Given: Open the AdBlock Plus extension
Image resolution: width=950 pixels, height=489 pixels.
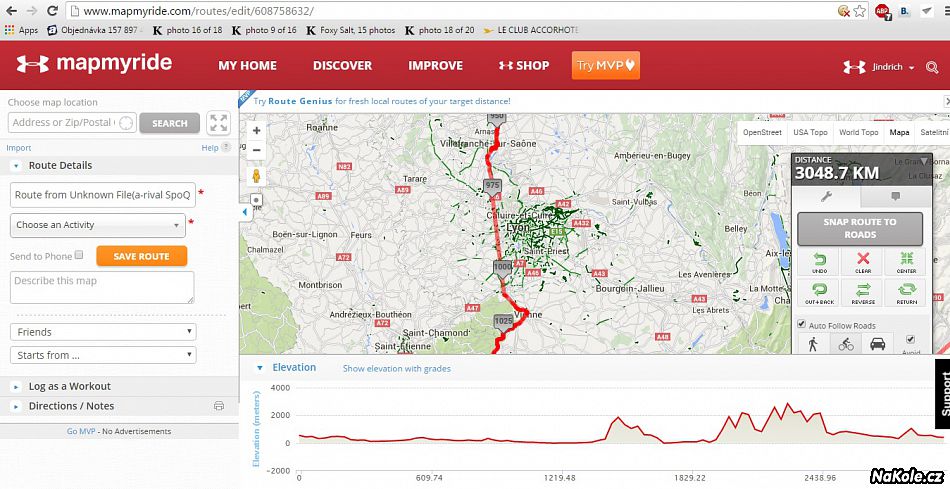Looking at the screenshot, I should click(883, 11).
